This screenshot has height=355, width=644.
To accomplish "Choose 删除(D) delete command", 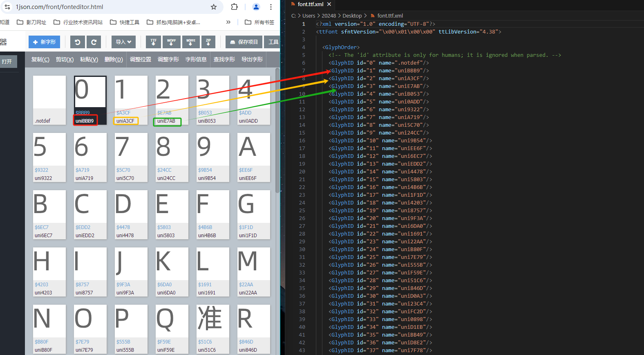I will [x=114, y=59].
